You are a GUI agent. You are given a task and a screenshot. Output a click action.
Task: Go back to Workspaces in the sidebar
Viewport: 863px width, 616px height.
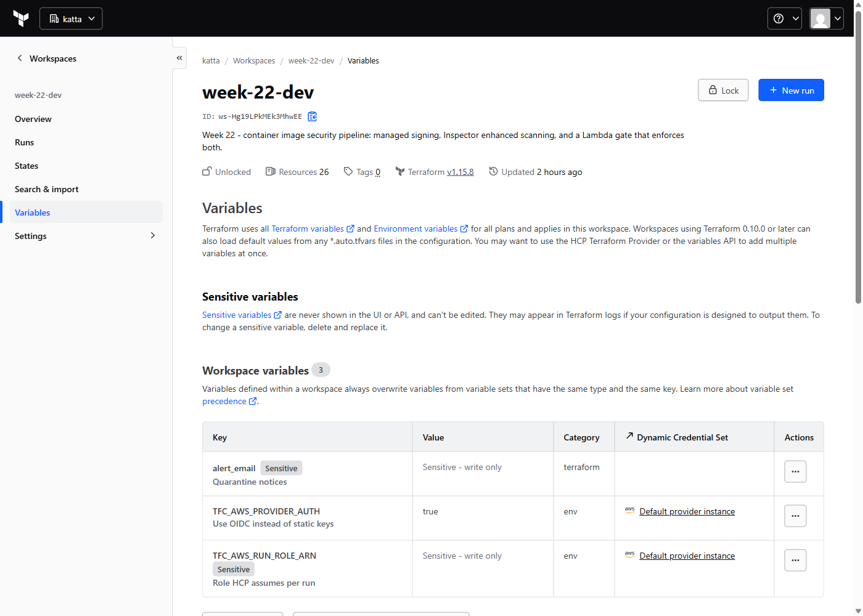coord(46,59)
